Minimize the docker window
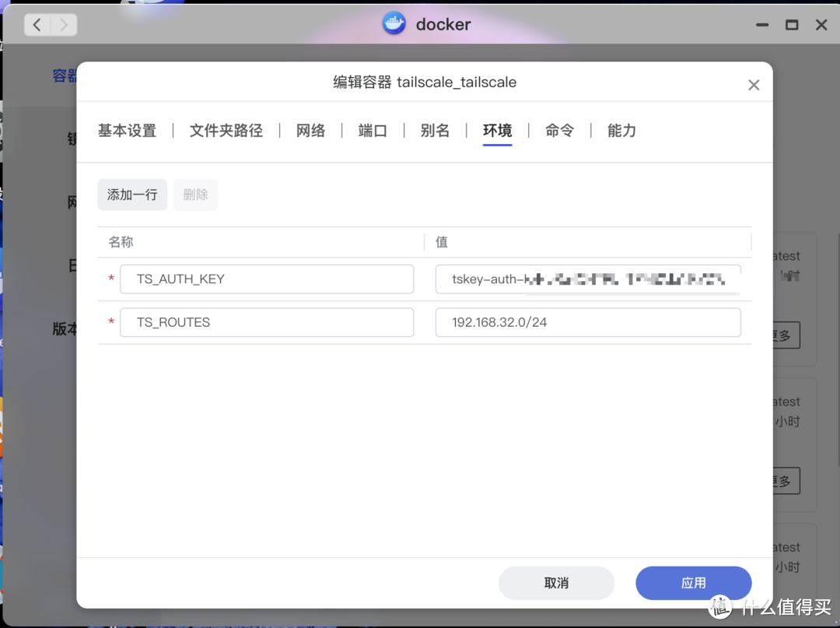 (x=762, y=25)
